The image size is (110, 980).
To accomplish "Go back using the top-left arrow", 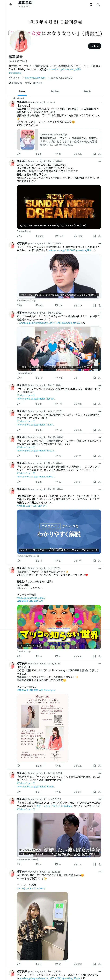I will 11,5.
